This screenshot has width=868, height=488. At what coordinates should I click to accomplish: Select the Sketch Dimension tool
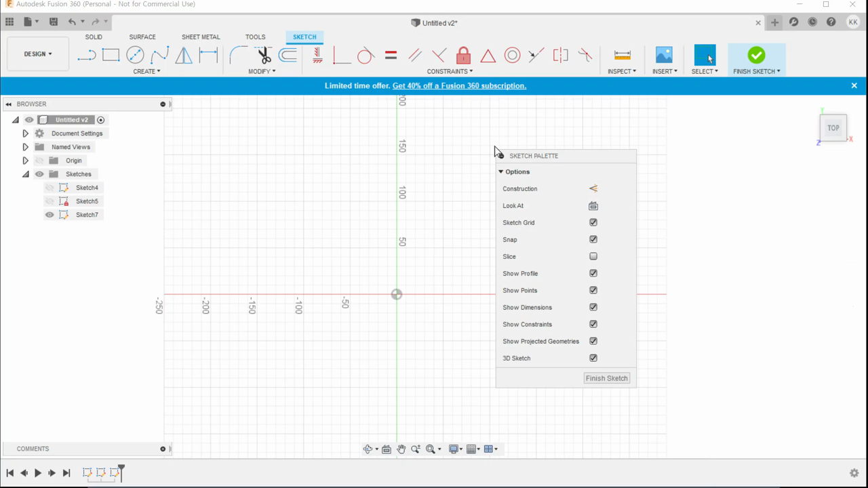(x=208, y=56)
